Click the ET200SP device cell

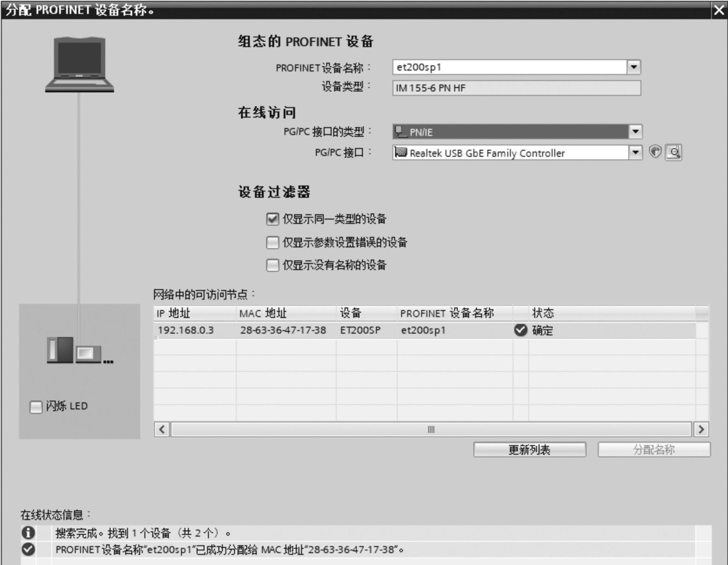pos(367,330)
